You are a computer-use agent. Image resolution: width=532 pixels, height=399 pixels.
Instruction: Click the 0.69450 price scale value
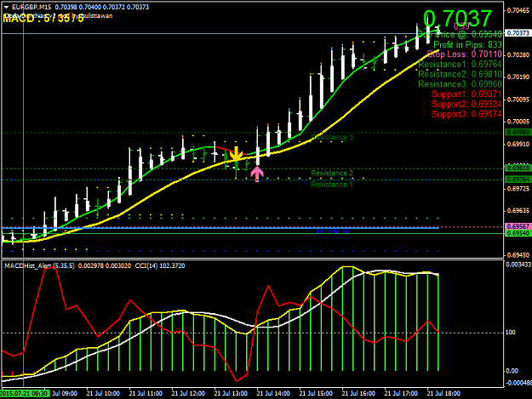coord(518,255)
